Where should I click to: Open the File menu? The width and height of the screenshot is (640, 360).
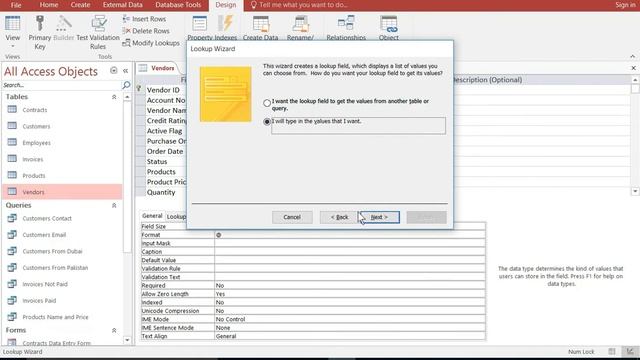point(16,5)
